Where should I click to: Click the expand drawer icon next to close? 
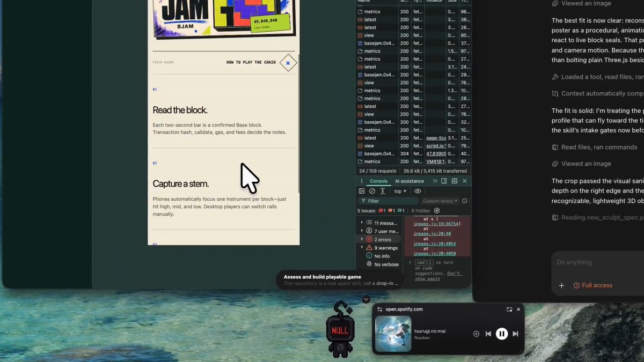455,181
